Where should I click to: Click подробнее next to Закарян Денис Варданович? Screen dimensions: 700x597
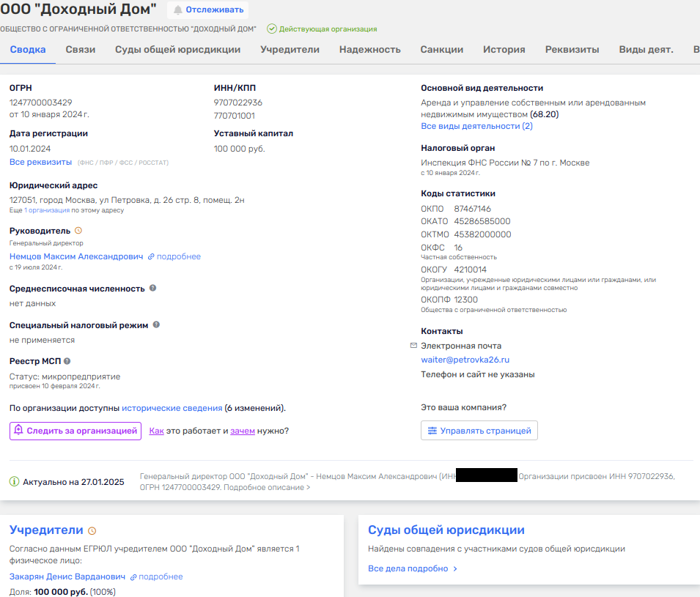click(161, 577)
